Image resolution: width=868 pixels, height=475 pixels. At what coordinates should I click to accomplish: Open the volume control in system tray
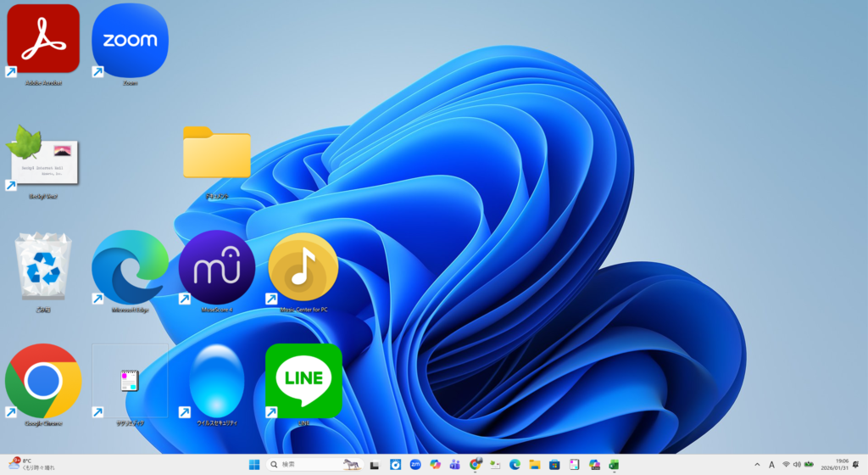797,464
